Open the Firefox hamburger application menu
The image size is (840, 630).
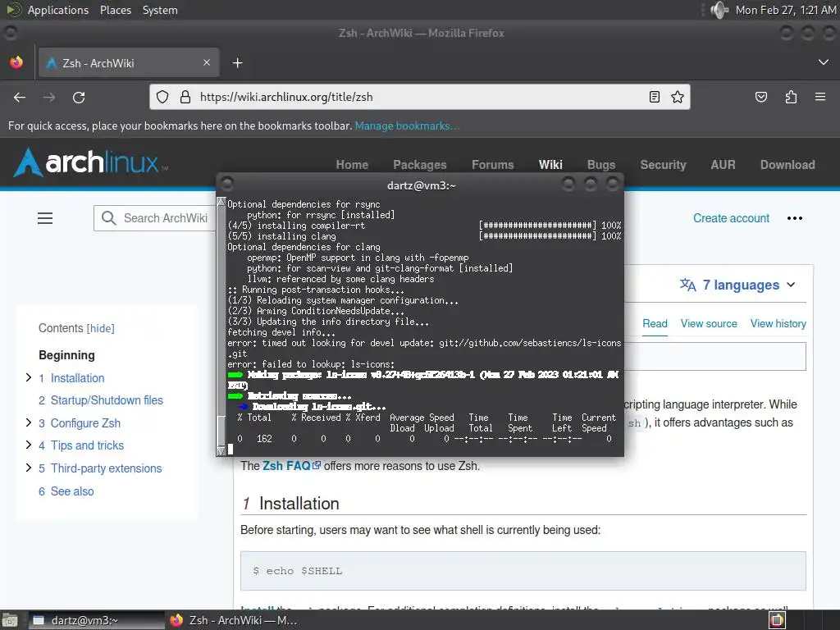(x=820, y=97)
